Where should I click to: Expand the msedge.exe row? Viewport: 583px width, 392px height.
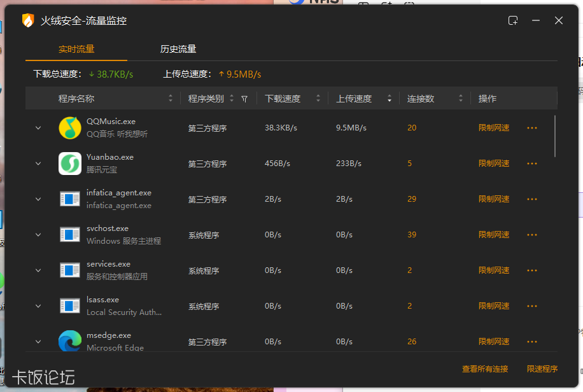pos(38,341)
